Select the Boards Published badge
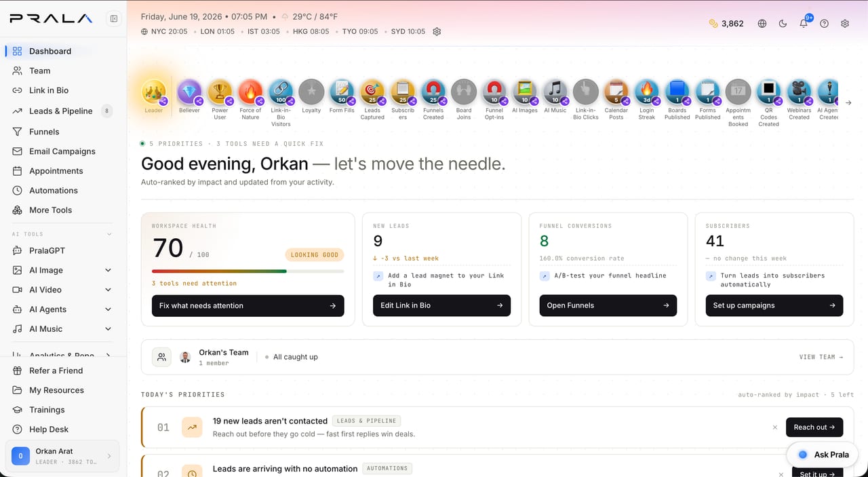Screen dimensions: 868x477 677,92
